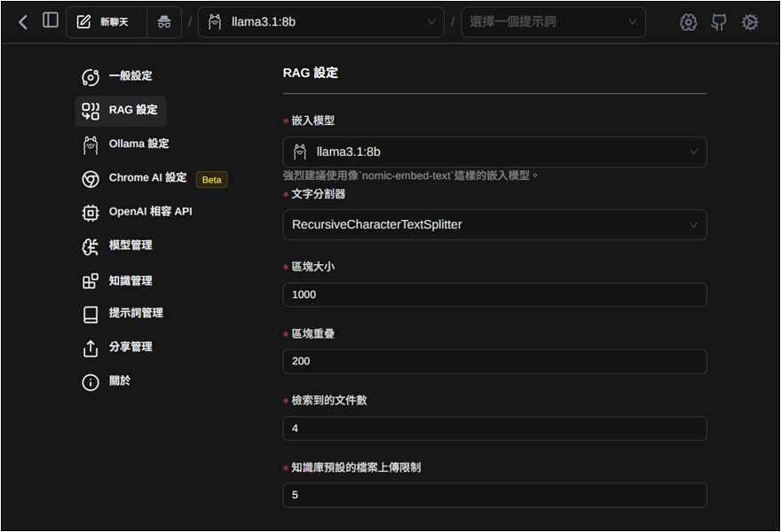The height and width of the screenshot is (532, 781).
Task: Select RAG 設定 in the sidebar
Action: point(121,111)
